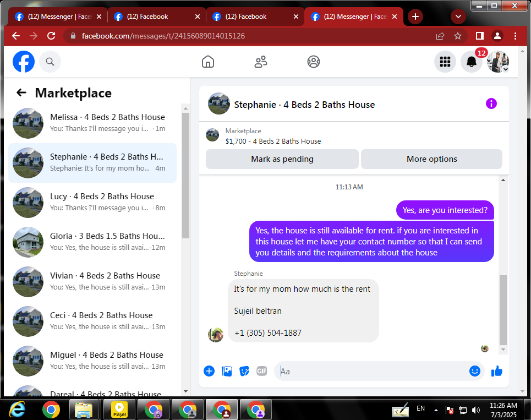Open Ceci 4 Beds 2 Baths conversation

92,321
